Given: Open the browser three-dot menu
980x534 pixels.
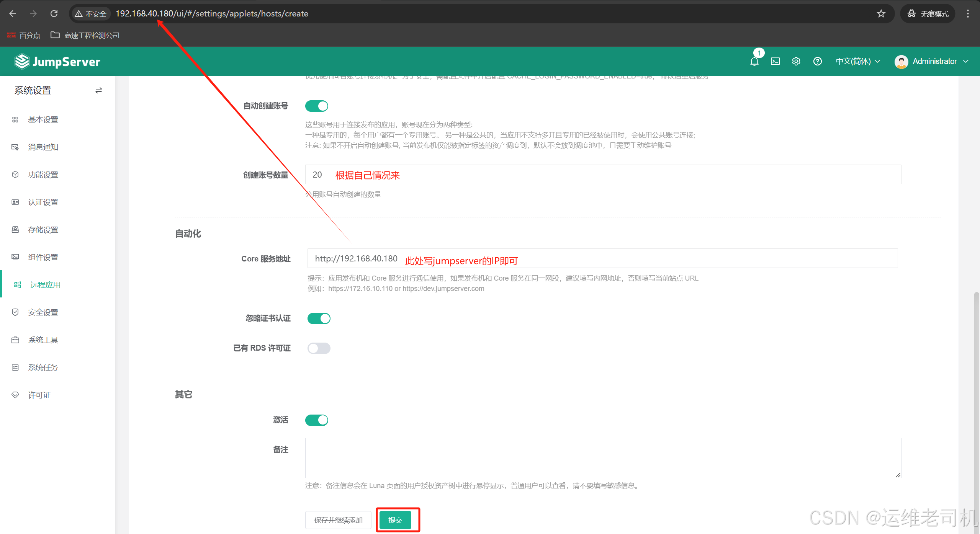Looking at the screenshot, I should click(968, 14).
